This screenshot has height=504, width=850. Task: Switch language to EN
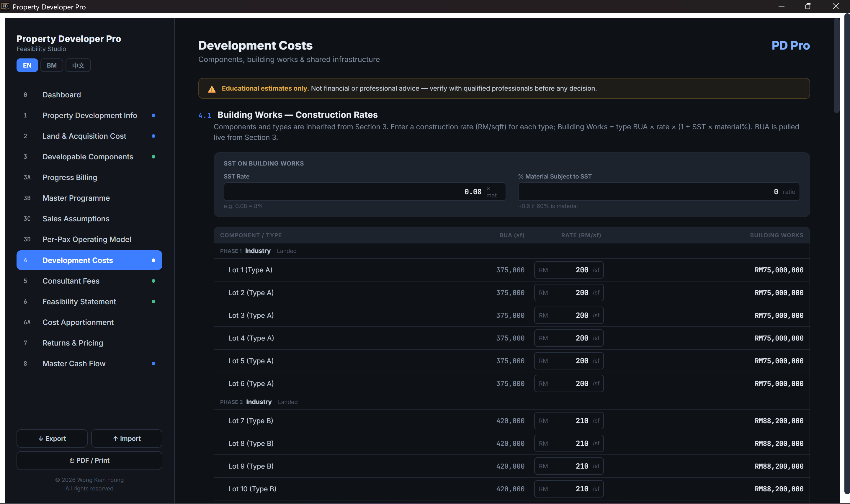[x=27, y=65]
